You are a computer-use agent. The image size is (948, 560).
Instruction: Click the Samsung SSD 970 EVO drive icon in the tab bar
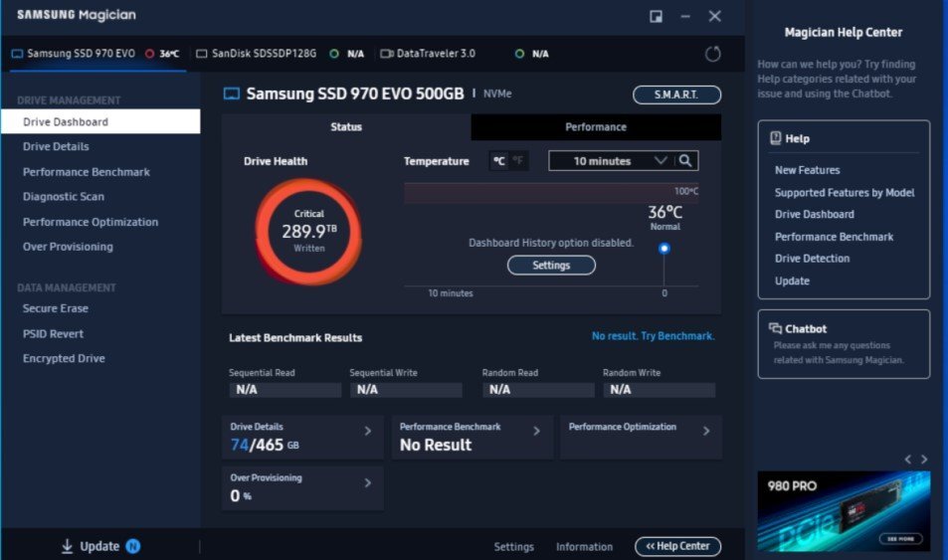(x=17, y=54)
